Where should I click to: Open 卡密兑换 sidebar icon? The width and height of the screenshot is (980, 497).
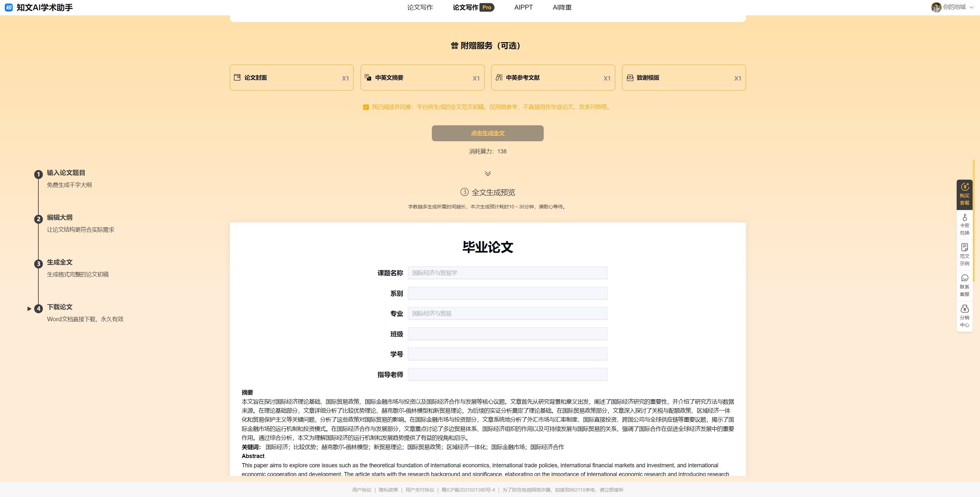(x=964, y=218)
